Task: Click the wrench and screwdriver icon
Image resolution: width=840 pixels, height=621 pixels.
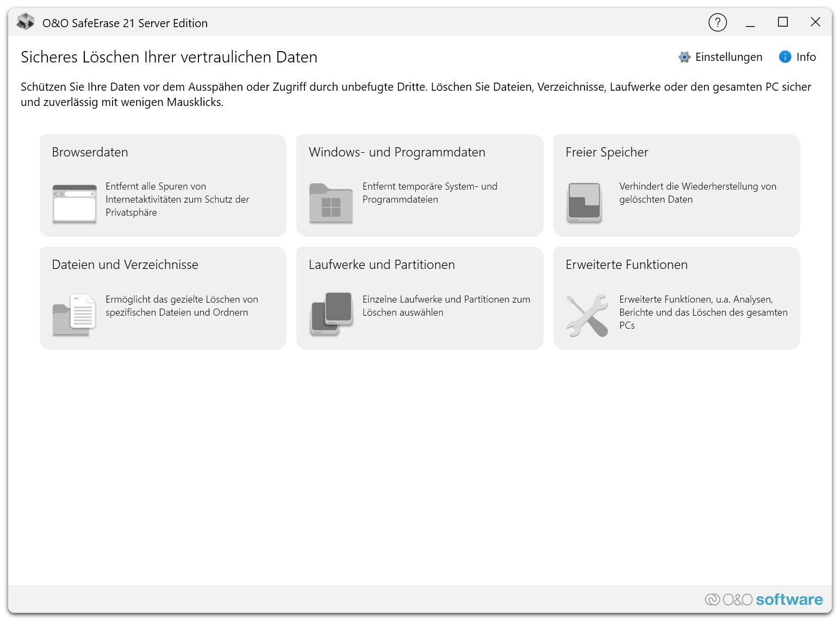Action: [587, 316]
